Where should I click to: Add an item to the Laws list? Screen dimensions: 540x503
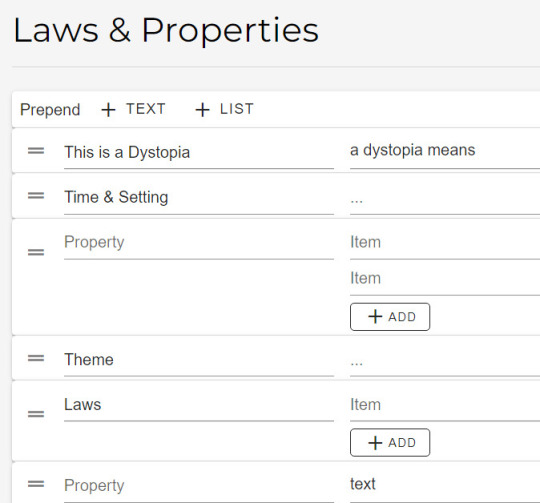(390, 442)
